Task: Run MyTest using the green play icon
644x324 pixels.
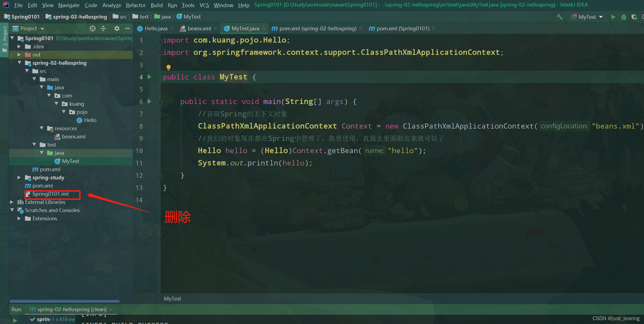Action: click(x=613, y=17)
